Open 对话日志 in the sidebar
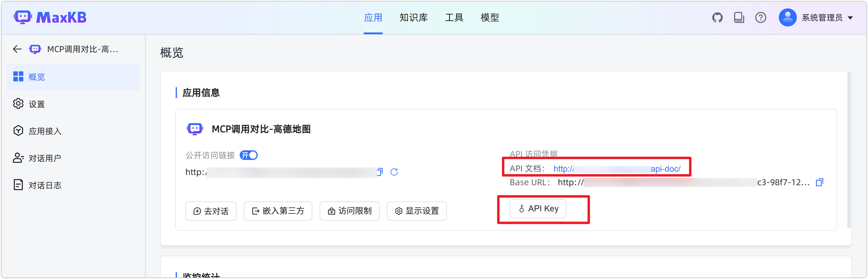The height and width of the screenshot is (279, 868). click(x=73, y=185)
